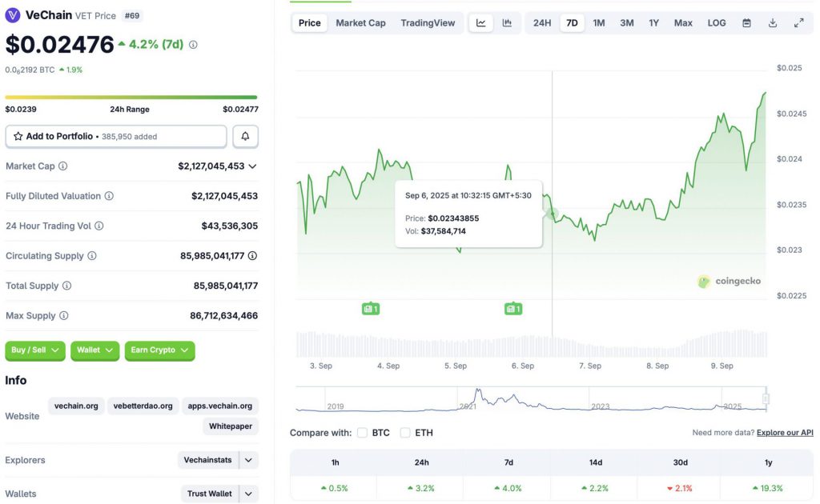Expand Market Cap value chevron
Image resolution: width=820 pixels, height=504 pixels.
(252, 166)
